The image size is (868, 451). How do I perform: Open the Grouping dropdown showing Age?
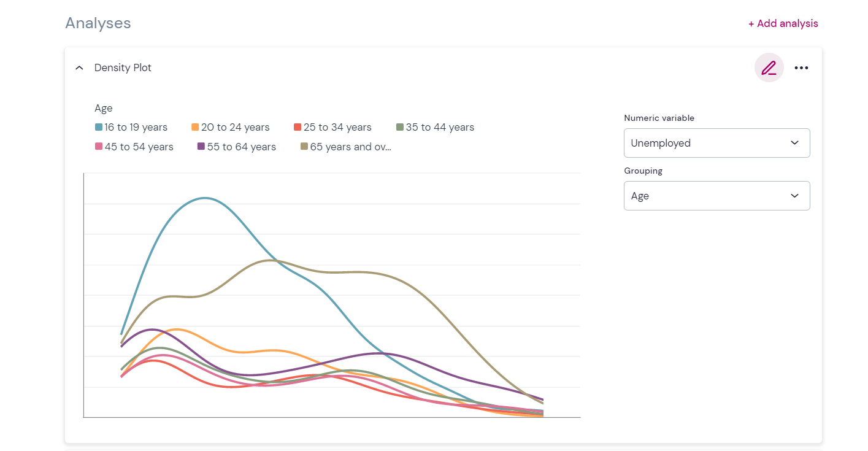coord(716,196)
